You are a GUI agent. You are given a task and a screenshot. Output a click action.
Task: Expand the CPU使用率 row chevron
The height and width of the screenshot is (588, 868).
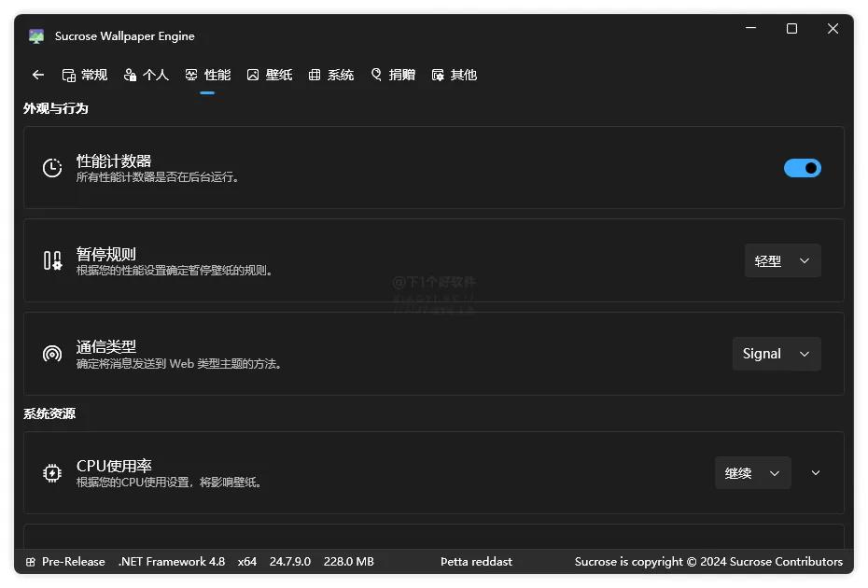click(815, 473)
